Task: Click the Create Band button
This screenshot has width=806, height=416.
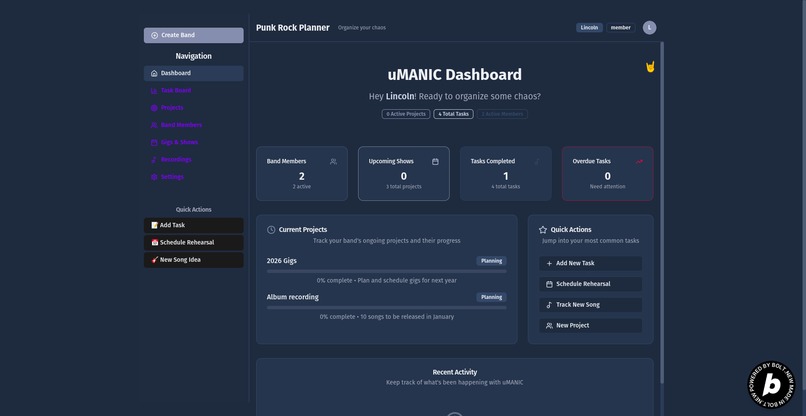Action: click(x=194, y=35)
